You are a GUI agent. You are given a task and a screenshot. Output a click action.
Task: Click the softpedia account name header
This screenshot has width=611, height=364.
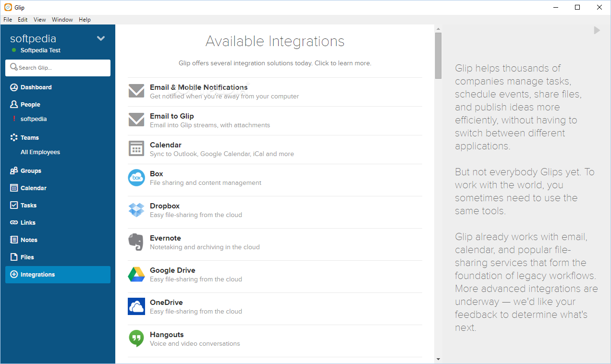tap(33, 38)
